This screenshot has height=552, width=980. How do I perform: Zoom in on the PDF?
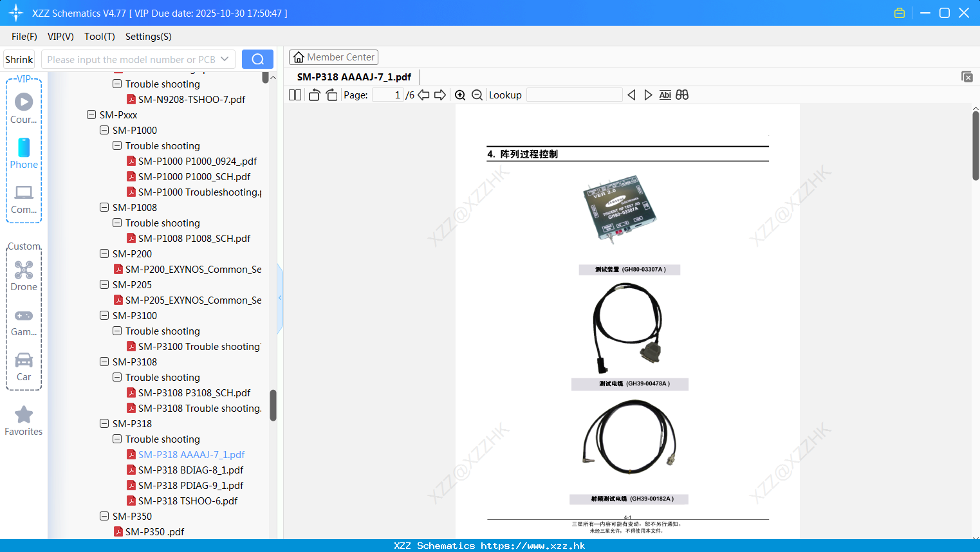(460, 95)
